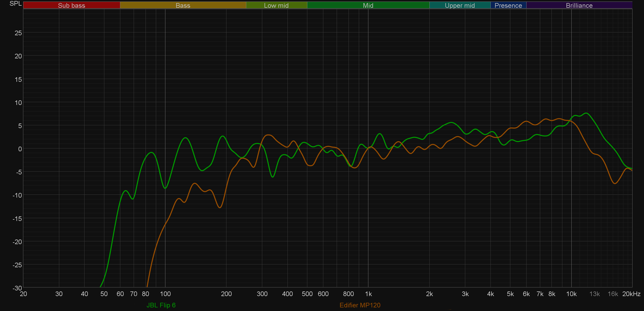The image size is (644, 311).
Task: Select the Low mid band header
Action: click(x=276, y=5)
